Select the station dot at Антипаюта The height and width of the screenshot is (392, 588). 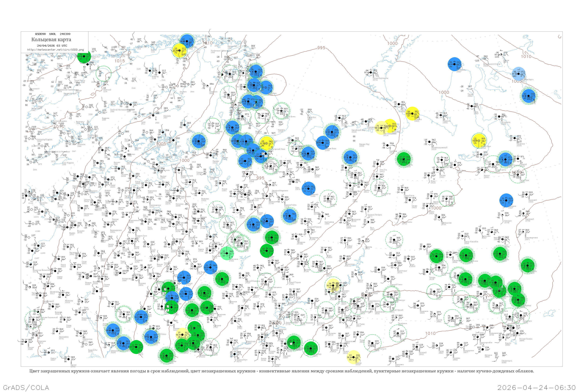[x=499, y=117]
